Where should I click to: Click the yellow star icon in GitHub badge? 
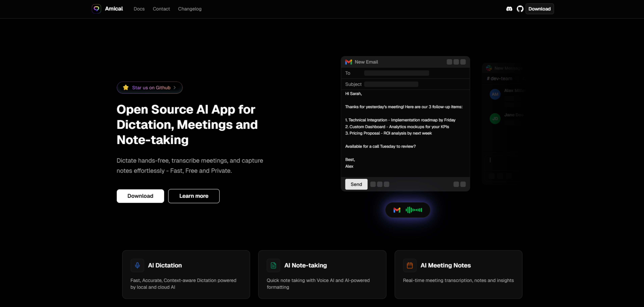point(126,87)
